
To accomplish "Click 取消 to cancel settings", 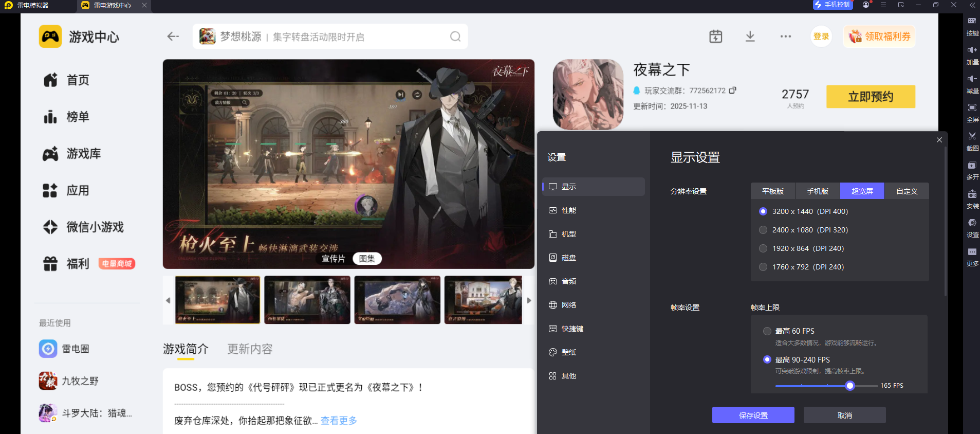I will pos(845,415).
